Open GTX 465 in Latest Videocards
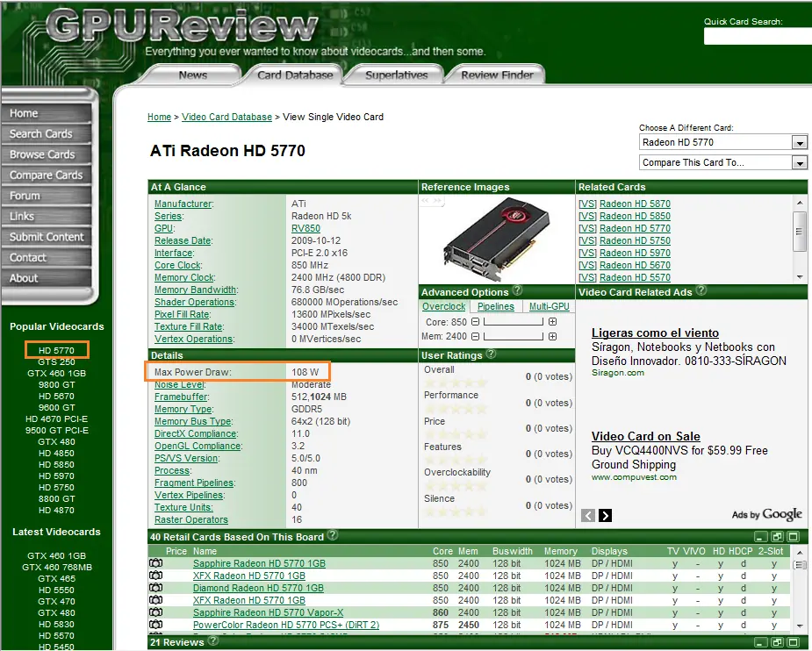Screen dimensions: 812x651 56,578
